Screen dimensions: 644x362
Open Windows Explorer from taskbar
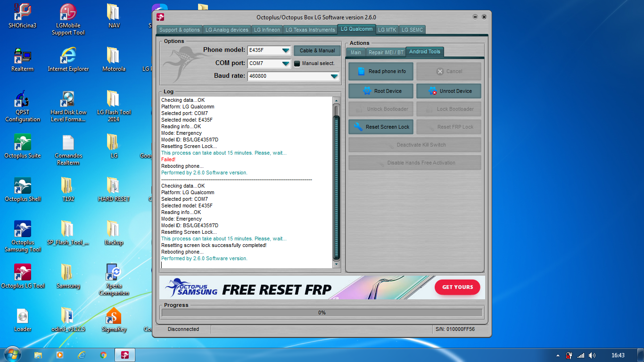[x=38, y=355]
